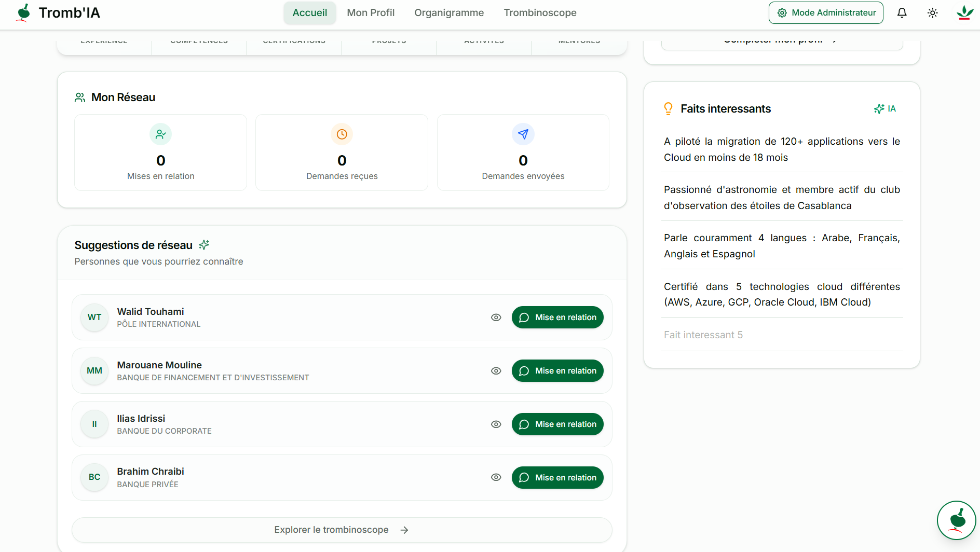Click the Fait interessant 5 input field
The width and height of the screenshot is (980, 552).
coord(782,335)
